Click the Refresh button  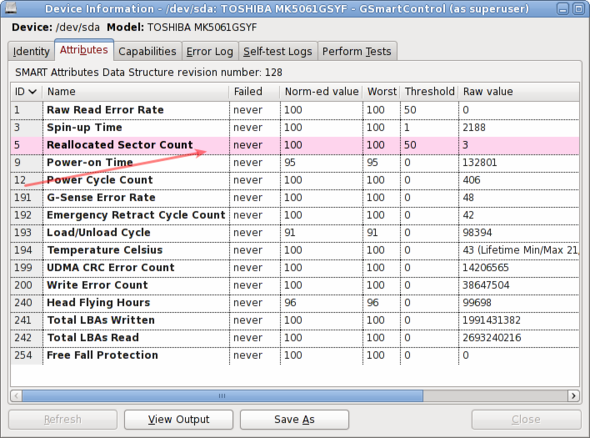pos(63,419)
